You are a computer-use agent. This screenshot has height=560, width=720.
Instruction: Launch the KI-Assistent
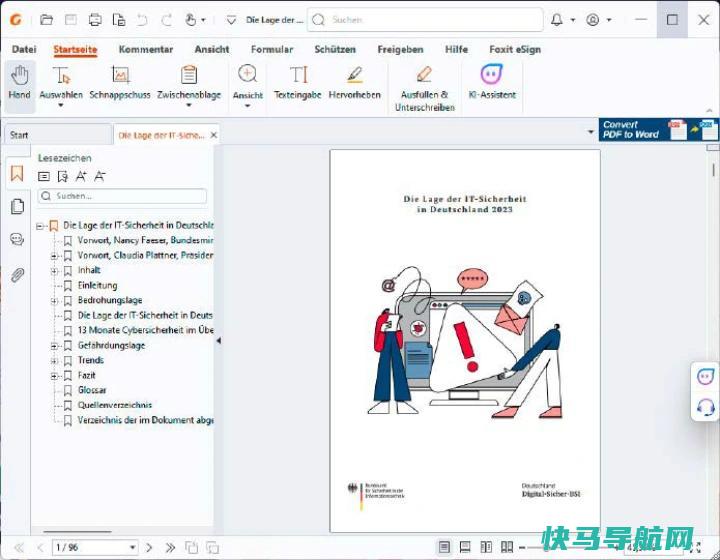coord(492,84)
